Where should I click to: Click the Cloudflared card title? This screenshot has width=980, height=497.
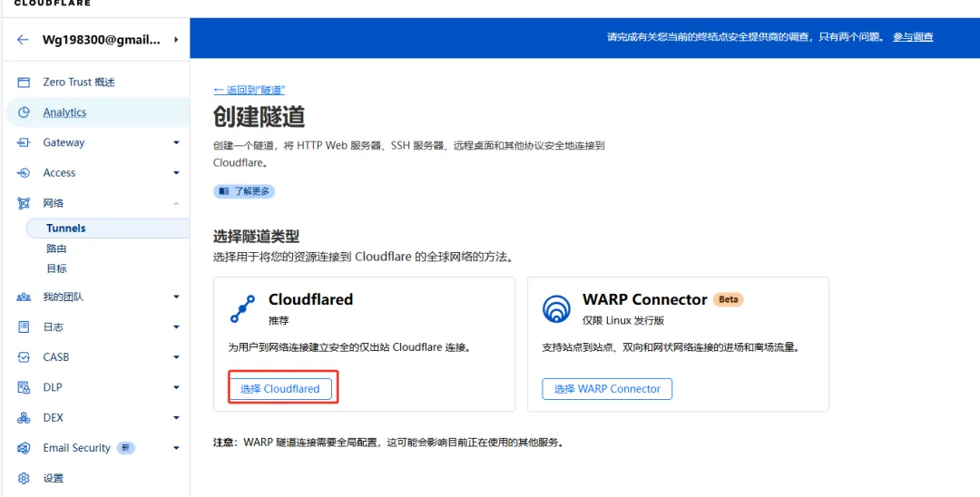click(310, 299)
